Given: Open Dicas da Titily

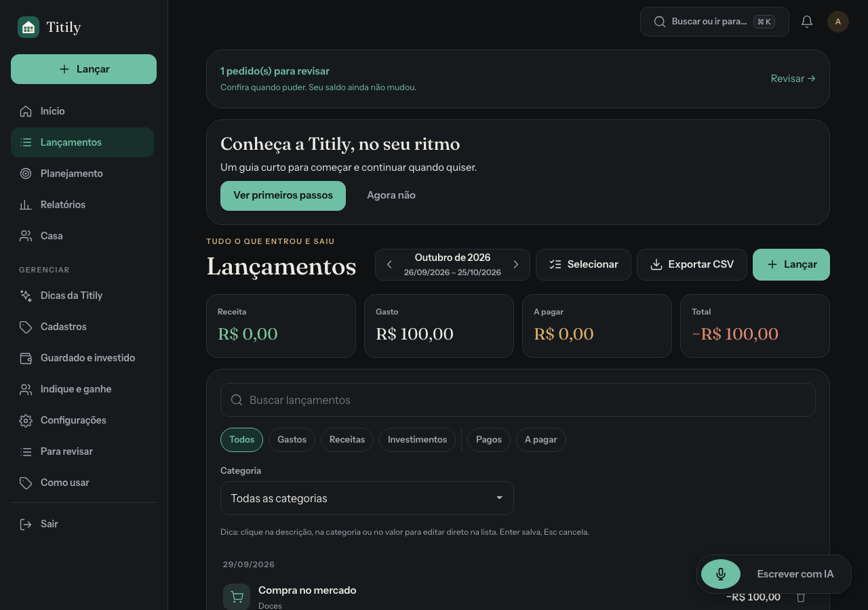Looking at the screenshot, I should (x=82, y=296).
